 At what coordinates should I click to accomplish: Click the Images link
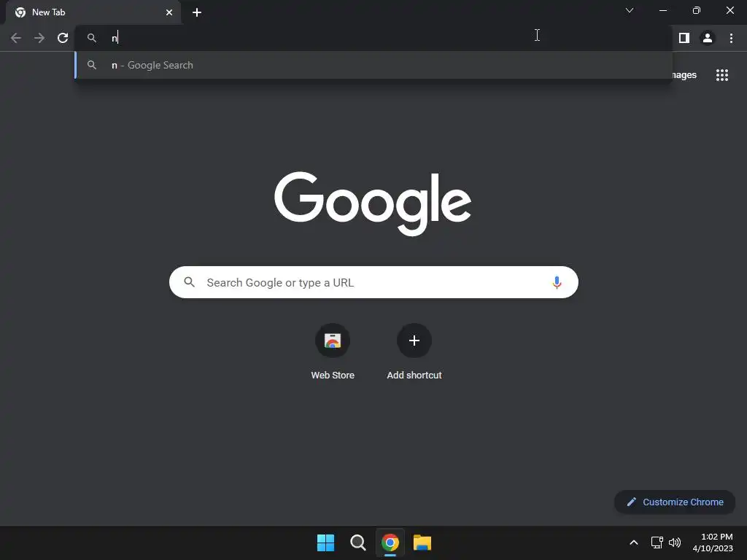click(684, 75)
